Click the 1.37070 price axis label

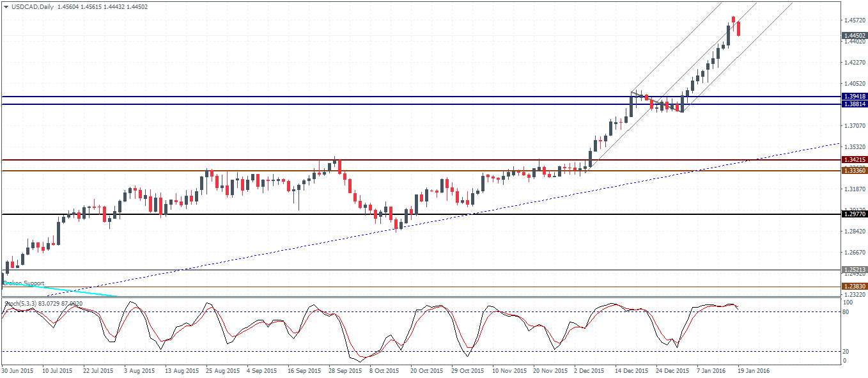tap(855, 125)
